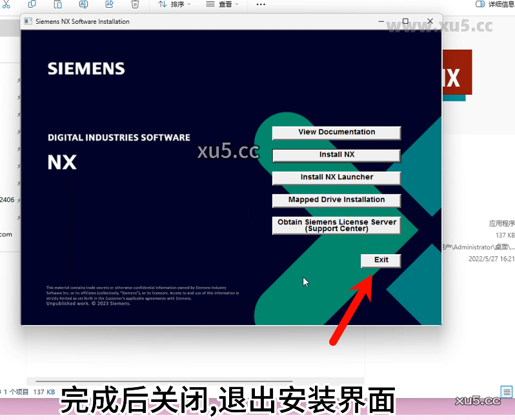515x420 pixels.
Task: Expand the 查看 view dropdown
Action: 222,4
